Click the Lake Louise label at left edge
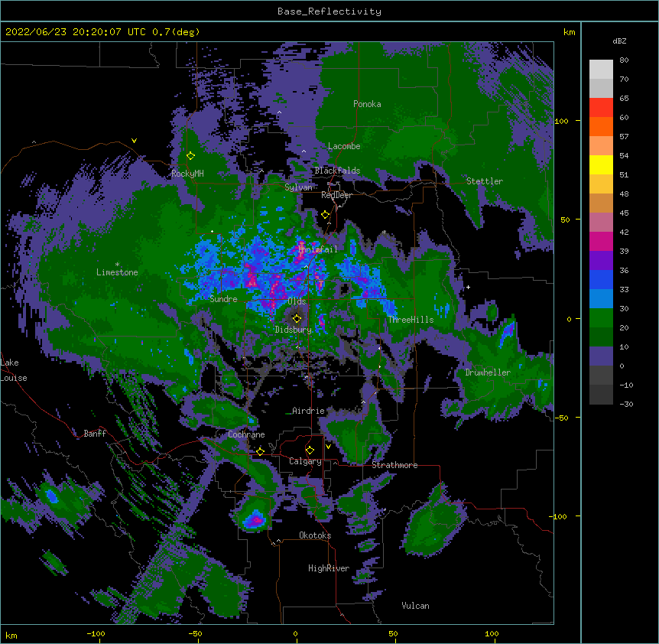 pos(14,370)
